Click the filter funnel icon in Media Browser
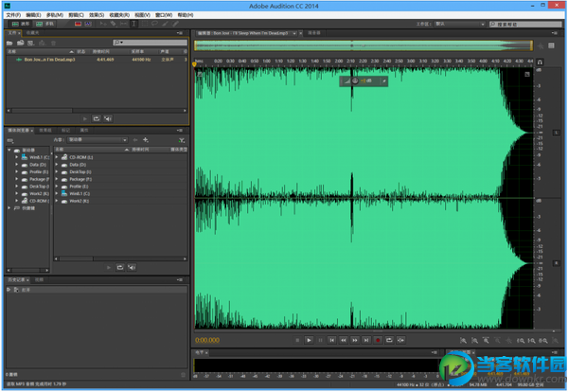 (x=182, y=139)
